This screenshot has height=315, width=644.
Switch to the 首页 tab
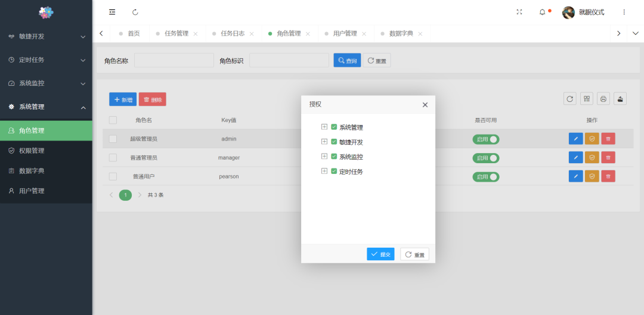[130, 33]
